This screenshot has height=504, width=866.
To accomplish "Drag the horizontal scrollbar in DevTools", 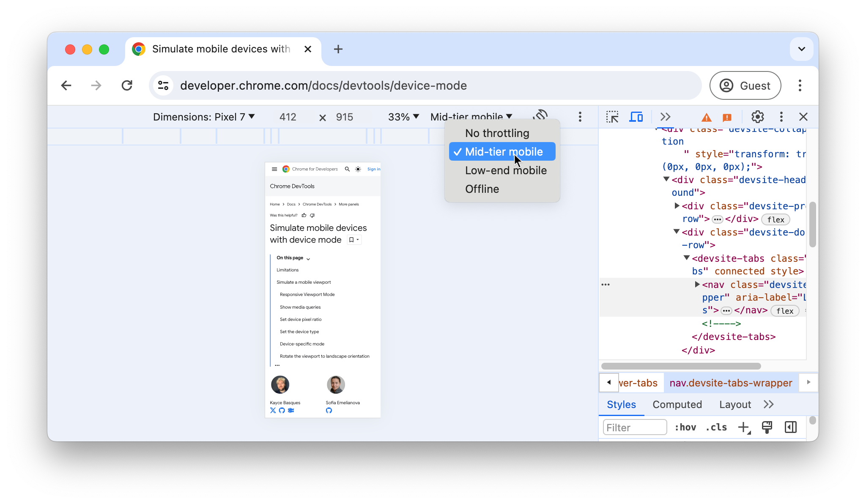I will tap(680, 366).
